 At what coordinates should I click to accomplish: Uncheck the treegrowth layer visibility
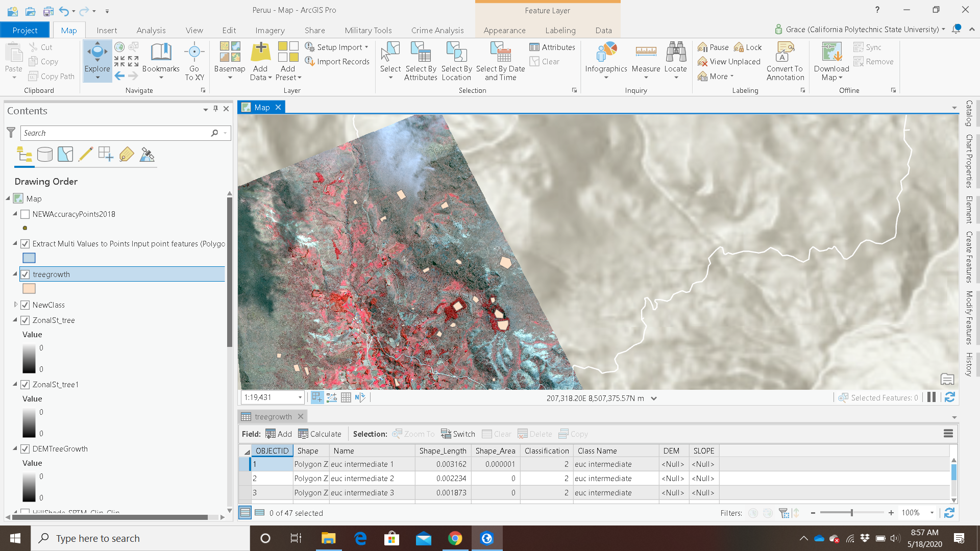25,274
